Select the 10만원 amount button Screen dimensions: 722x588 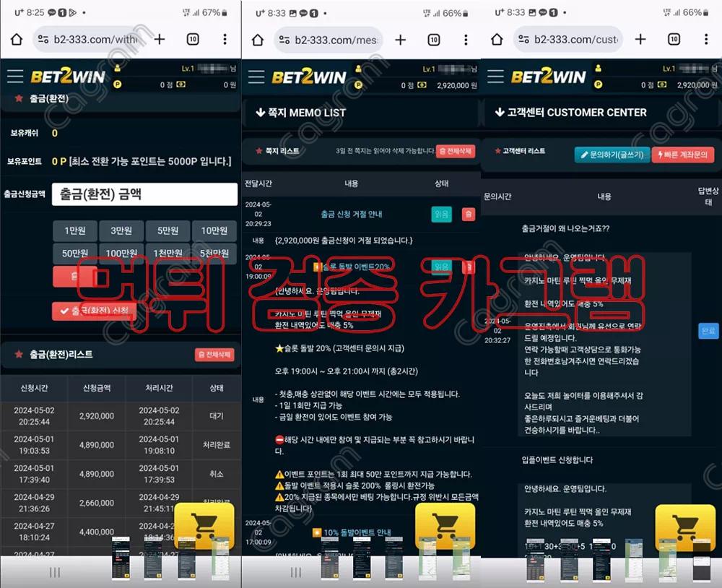[214, 230]
